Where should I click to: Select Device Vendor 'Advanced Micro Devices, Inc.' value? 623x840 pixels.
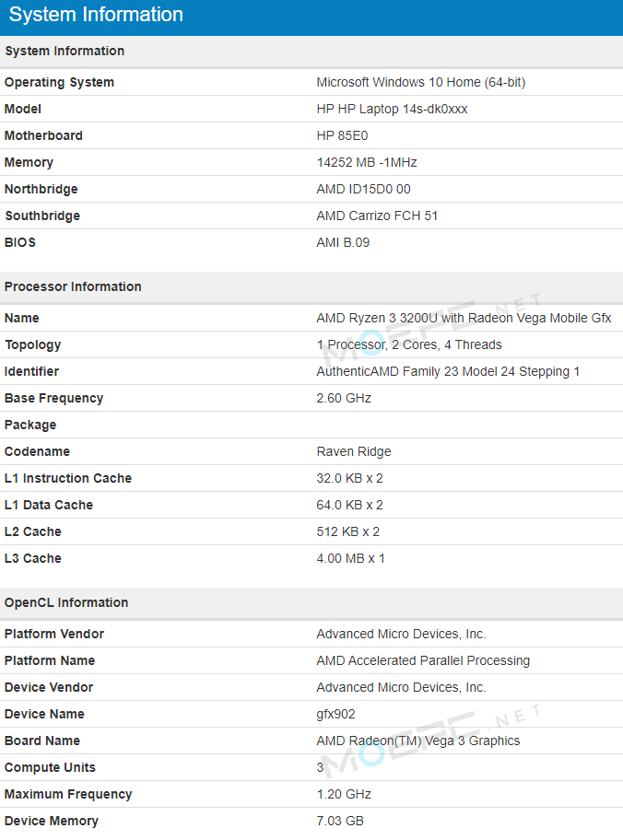tap(401, 687)
